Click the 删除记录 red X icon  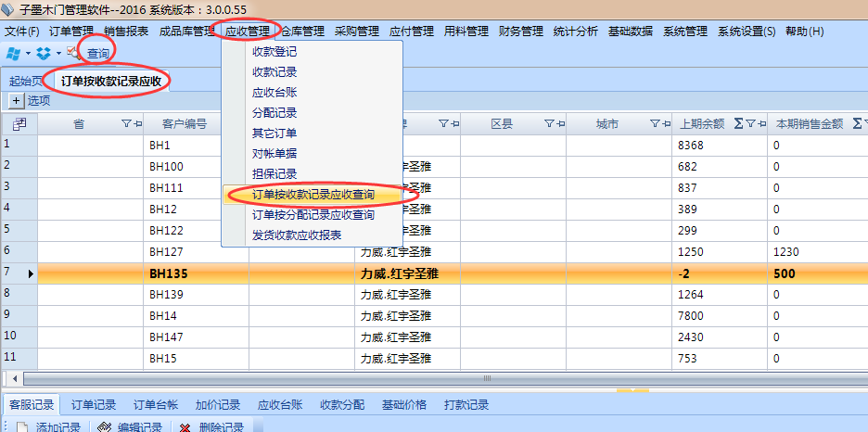pos(185,427)
